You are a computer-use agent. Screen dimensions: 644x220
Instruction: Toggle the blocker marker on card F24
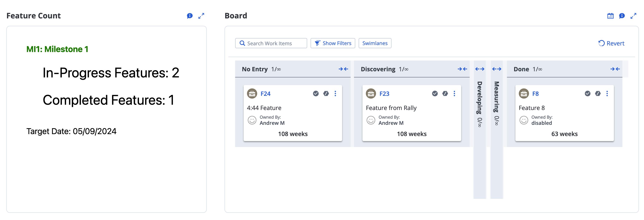click(326, 93)
